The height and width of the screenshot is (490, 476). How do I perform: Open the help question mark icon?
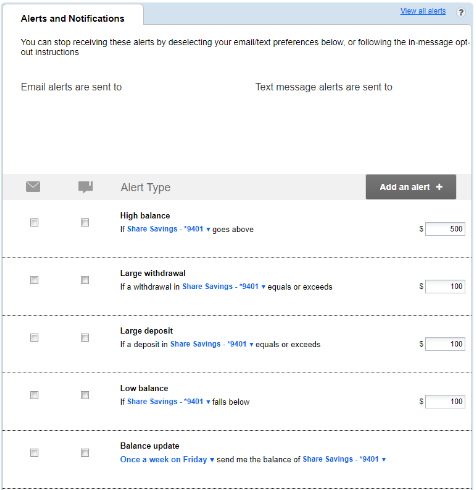tap(461, 12)
